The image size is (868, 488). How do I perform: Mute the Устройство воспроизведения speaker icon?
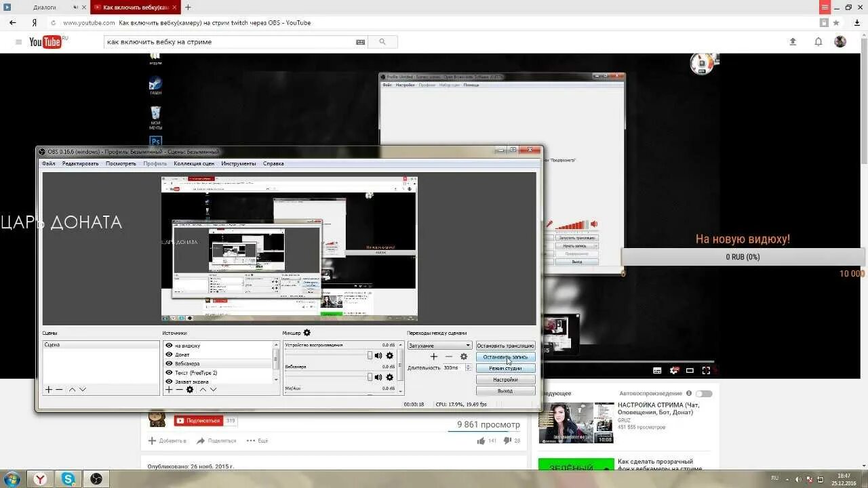(378, 356)
